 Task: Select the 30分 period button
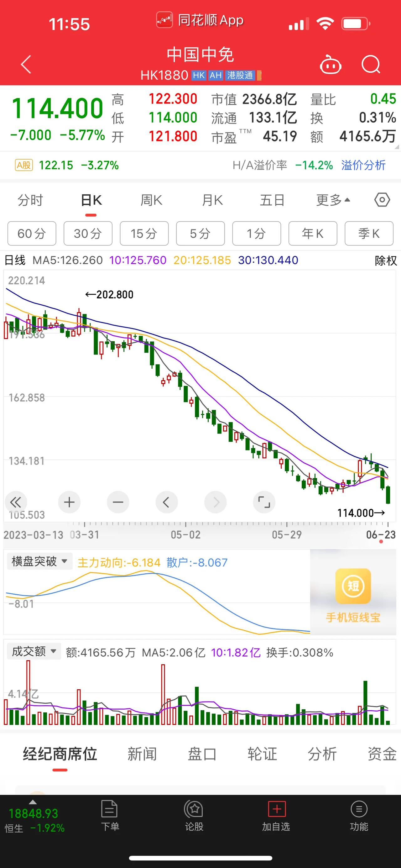(x=88, y=233)
